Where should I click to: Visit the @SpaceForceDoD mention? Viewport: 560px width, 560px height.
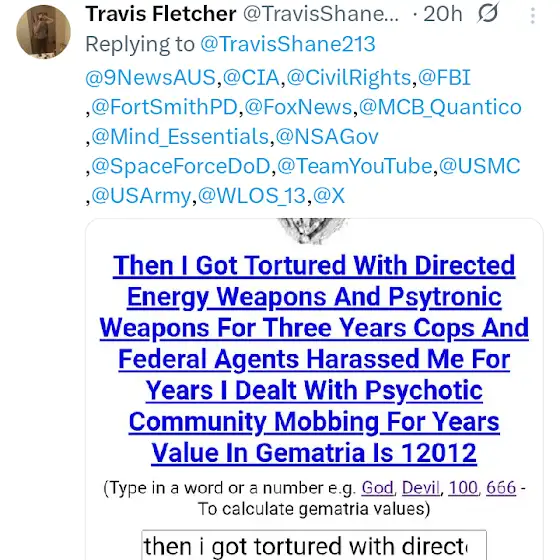coord(181,166)
